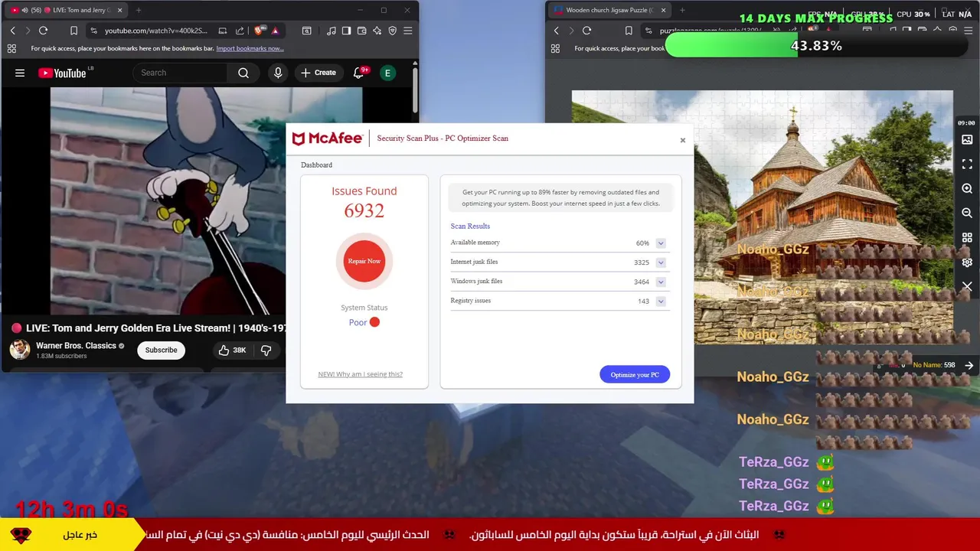This screenshot has width=980, height=551.
Task: Open the Warner Bros. Classics channel name
Action: click(x=76, y=345)
